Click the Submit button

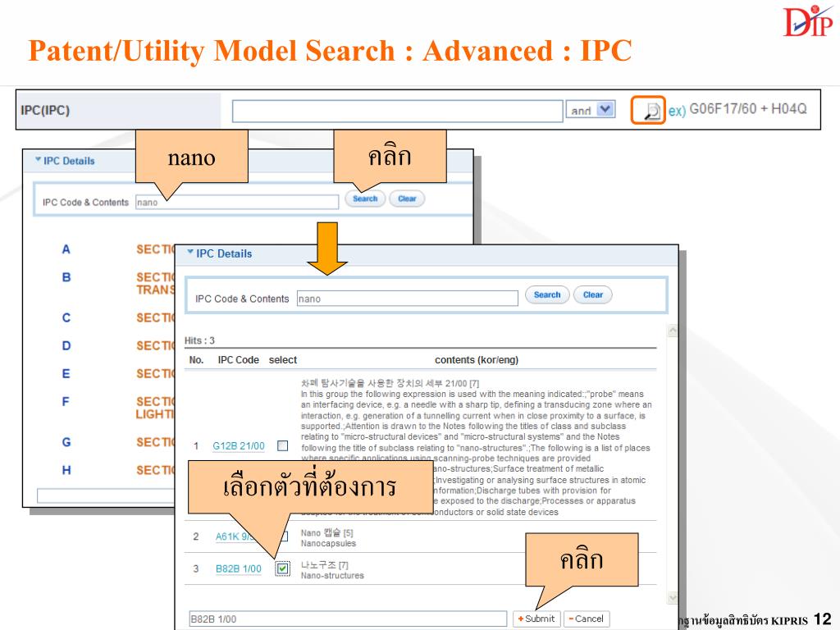536,619
